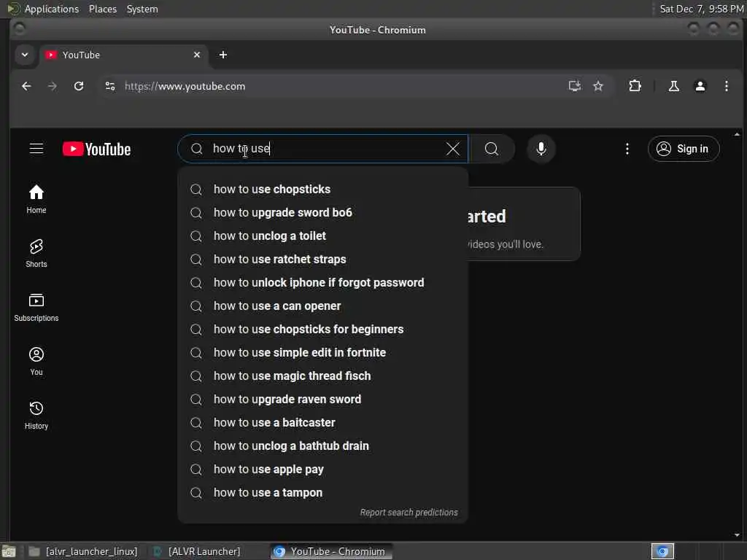Screen dimensions: 747x560
Task: Open History from the sidebar
Action: pyautogui.click(x=36, y=416)
